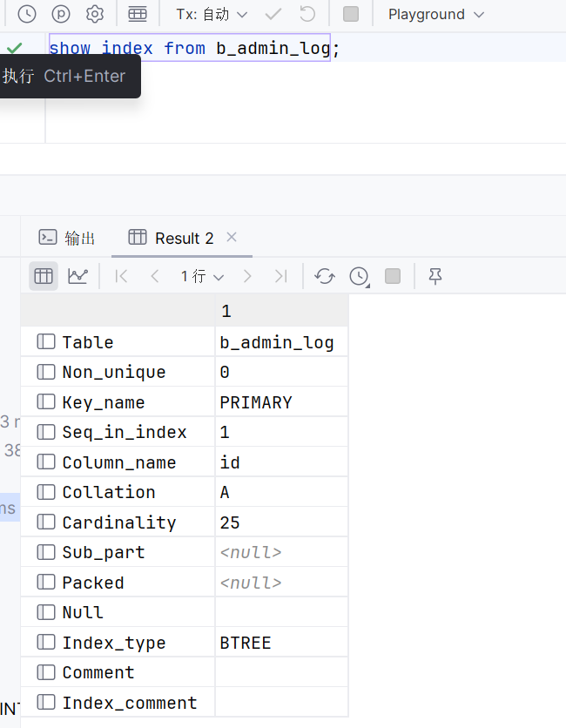Open the 1 行 page size dropdown
Image resolution: width=566 pixels, height=728 pixels.
point(202,276)
